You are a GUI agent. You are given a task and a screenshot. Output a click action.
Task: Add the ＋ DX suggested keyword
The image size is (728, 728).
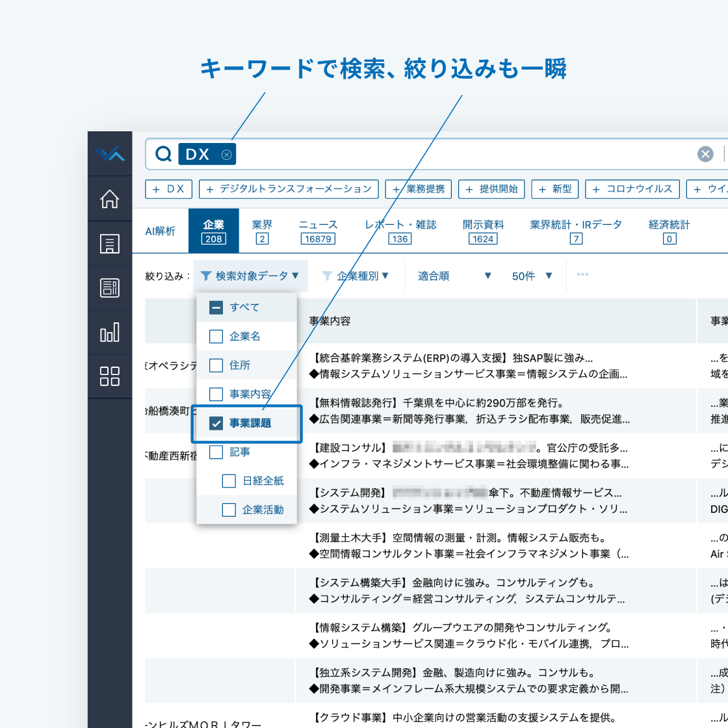click(168, 189)
